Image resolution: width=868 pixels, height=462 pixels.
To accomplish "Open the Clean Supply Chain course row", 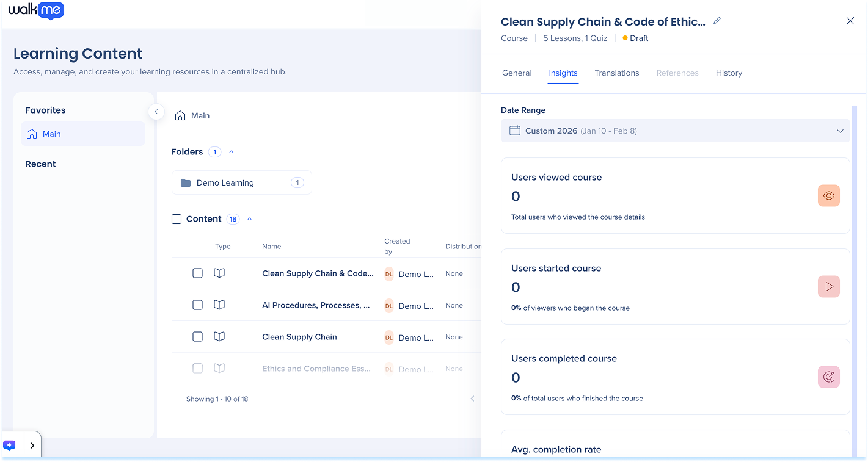I will (x=299, y=337).
